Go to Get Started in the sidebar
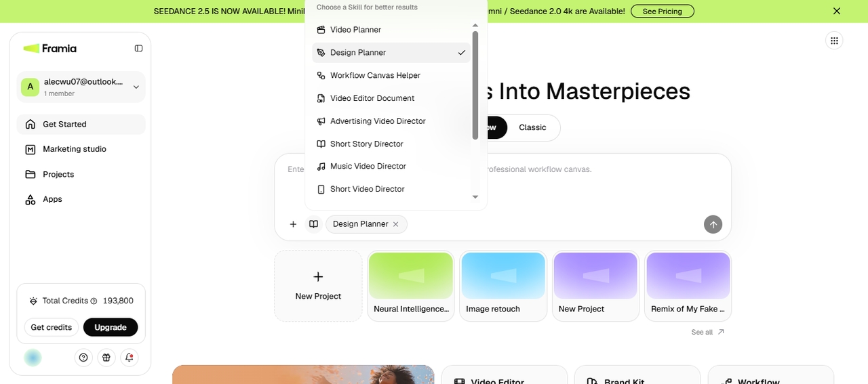The image size is (868, 384). click(x=81, y=124)
